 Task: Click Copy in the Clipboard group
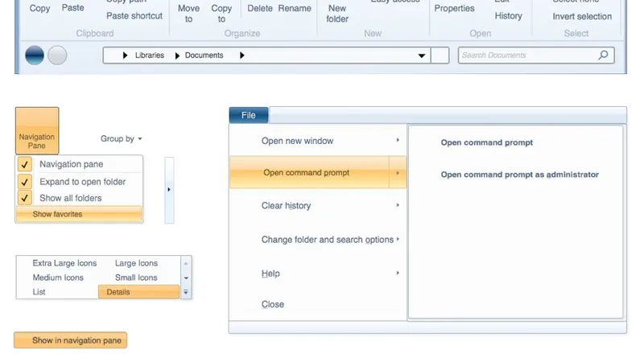(x=39, y=8)
